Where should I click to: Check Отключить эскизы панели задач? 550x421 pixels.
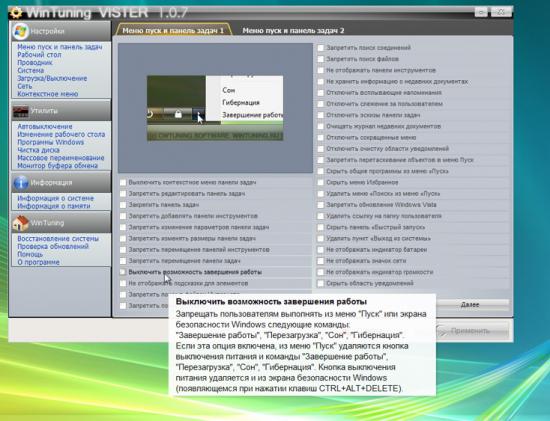coord(321,115)
